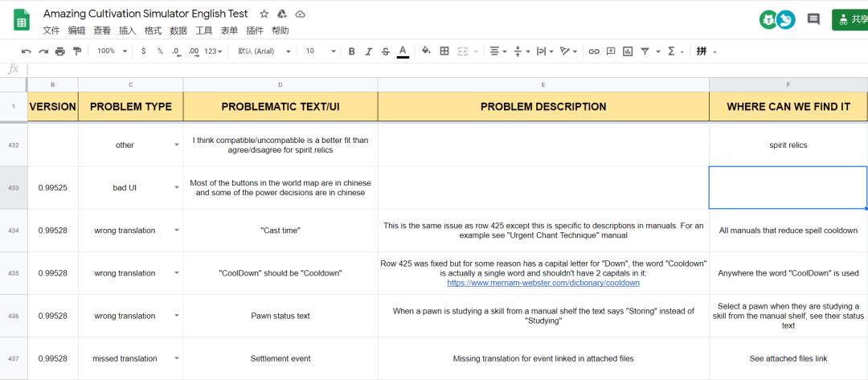The width and height of the screenshot is (868, 380).
Task: Open the 格式 menu
Action: [x=153, y=31]
